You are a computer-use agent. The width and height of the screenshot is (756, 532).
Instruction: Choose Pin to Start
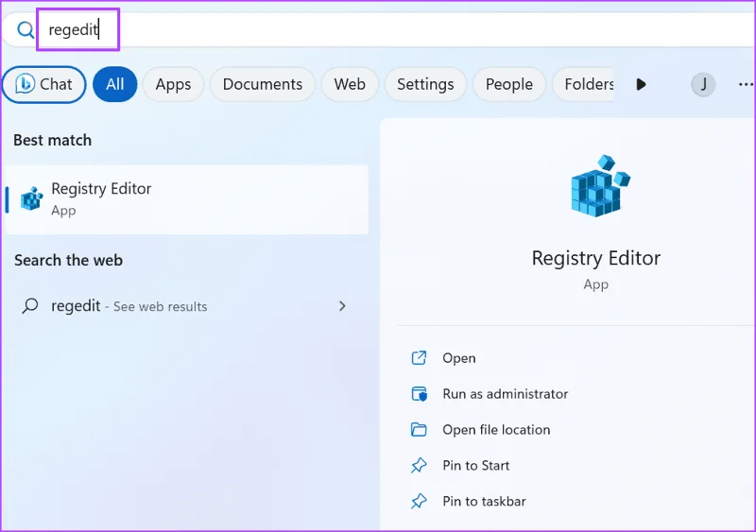tap(476, 465)
